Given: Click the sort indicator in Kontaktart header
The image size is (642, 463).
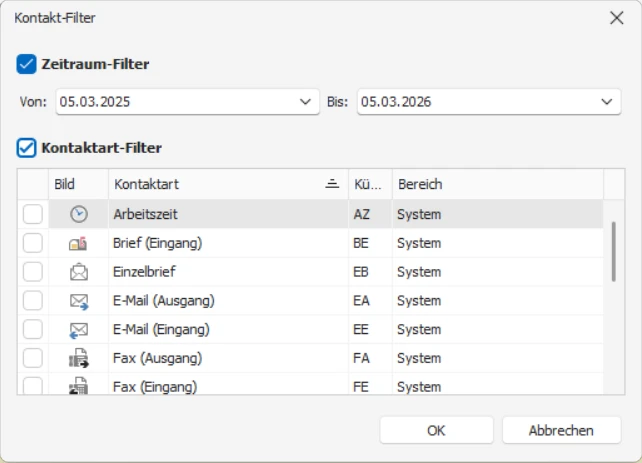Looking at the screenshot, I should point(332,184).
